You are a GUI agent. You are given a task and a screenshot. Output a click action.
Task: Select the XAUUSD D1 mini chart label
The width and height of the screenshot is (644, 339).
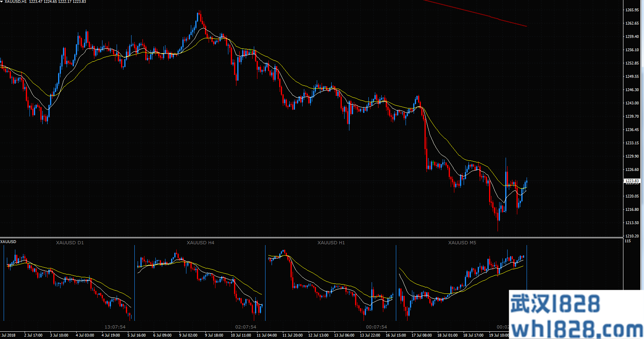70,243
